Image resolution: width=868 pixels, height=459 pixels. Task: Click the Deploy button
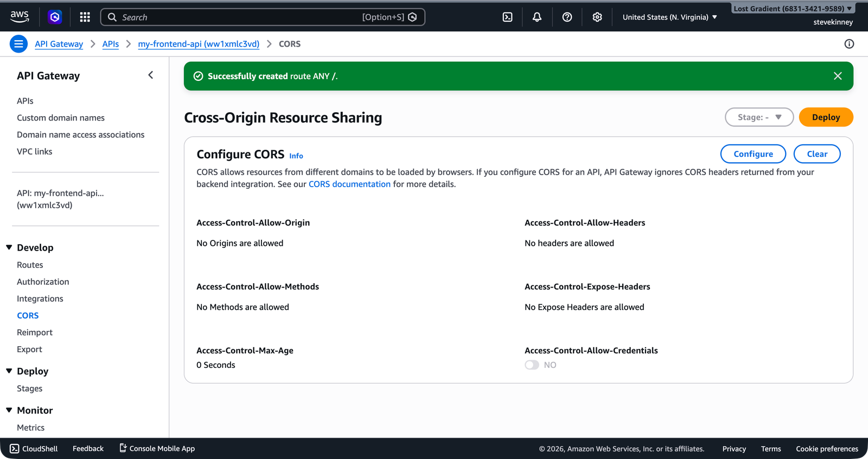826,117
